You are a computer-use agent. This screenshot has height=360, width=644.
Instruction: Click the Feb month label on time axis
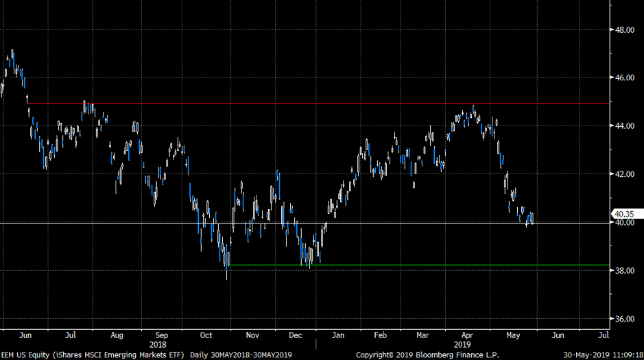[381, 335]
